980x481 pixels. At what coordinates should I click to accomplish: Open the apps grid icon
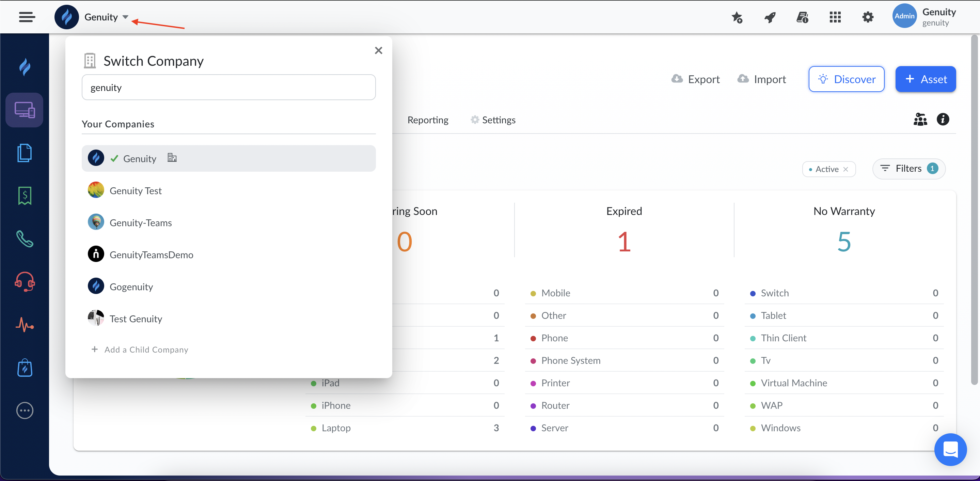point(835,17)
